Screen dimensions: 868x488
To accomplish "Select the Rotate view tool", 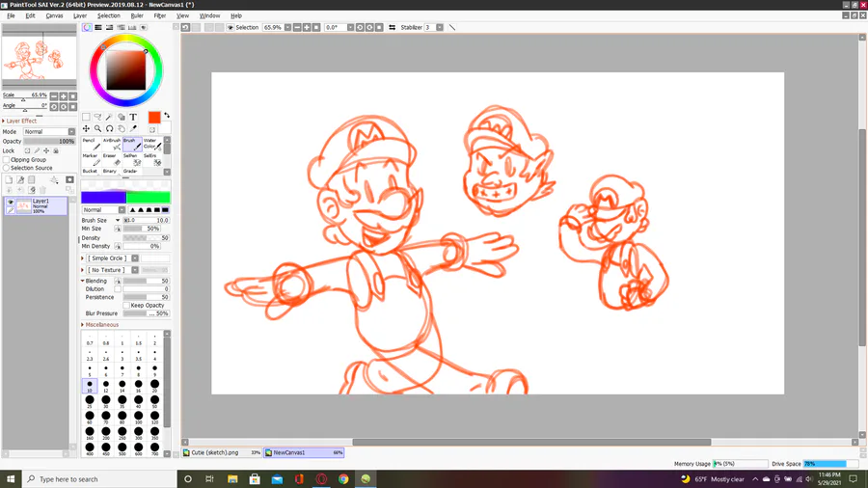I will pos(109,128).
